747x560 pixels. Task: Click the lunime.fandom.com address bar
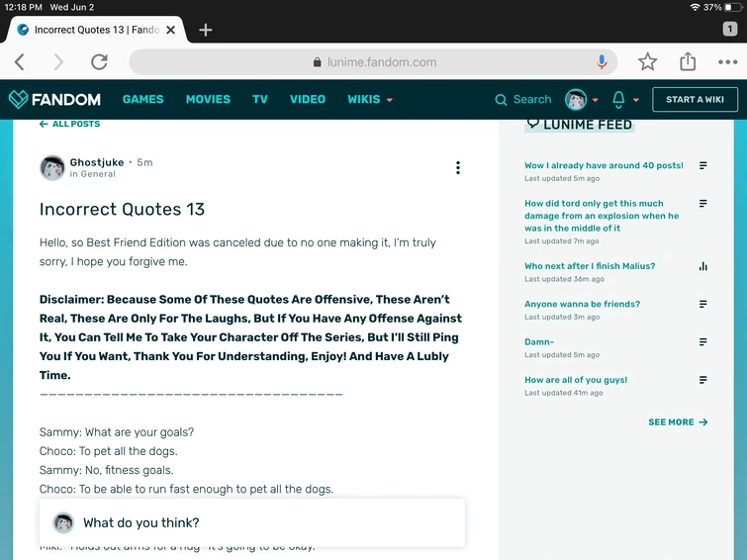(x=373, y=62)
